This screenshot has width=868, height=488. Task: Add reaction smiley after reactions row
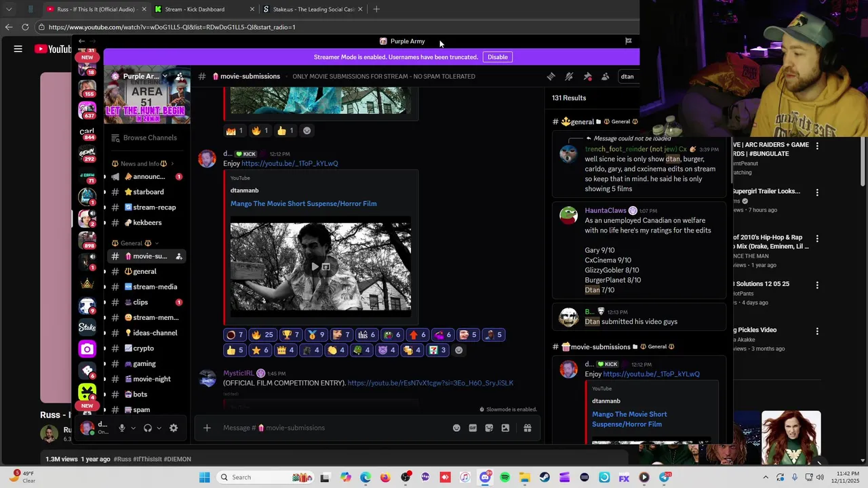point(458,350)
